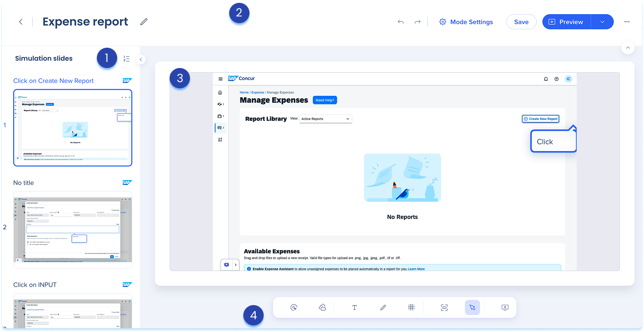The height and width of the screenshot is (332, 644).
Task: Go back using the left chevron
Action: [x=21, y=22]
